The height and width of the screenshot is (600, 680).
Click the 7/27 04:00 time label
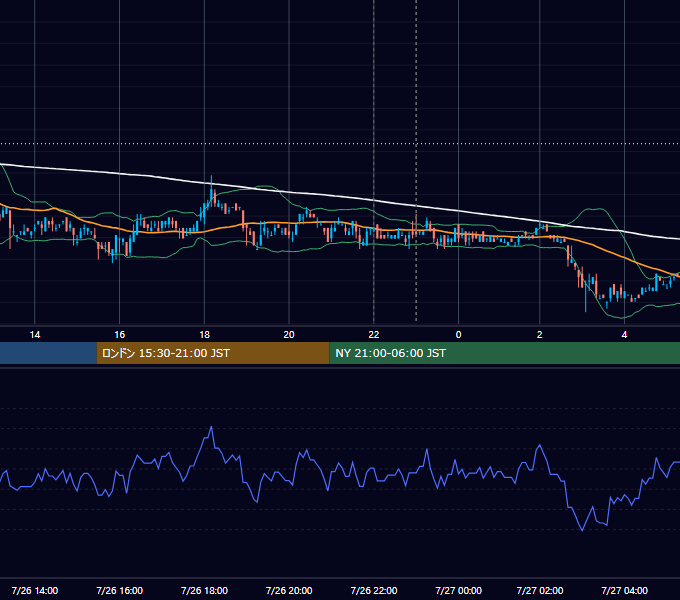point(624,590)
